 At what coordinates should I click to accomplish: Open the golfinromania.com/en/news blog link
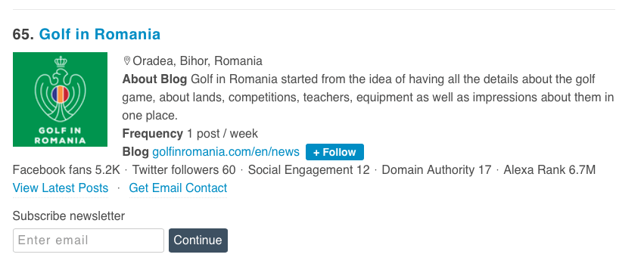coord(226,152)
